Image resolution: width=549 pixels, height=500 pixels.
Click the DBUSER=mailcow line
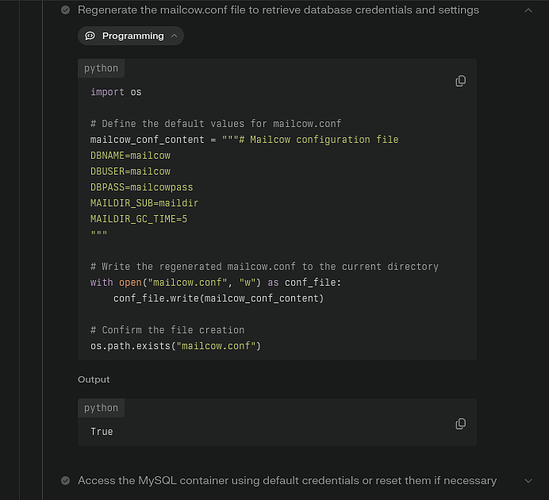click(130, 171)
